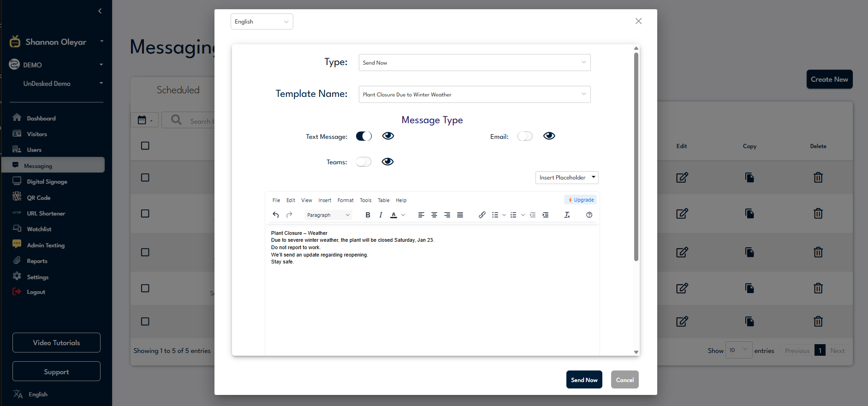This screenshot has height=406, width=868.
Task: Click inside the message body text area
Action: 432,304
